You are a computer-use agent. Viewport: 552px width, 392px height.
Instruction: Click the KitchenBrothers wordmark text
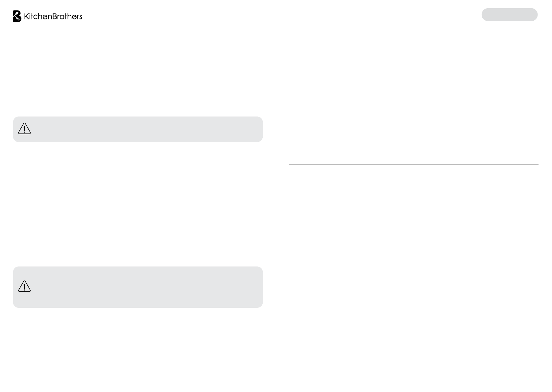coord(53,16)
